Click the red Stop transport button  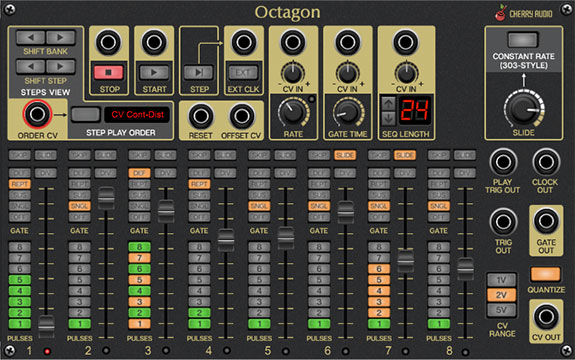(109, 73)
